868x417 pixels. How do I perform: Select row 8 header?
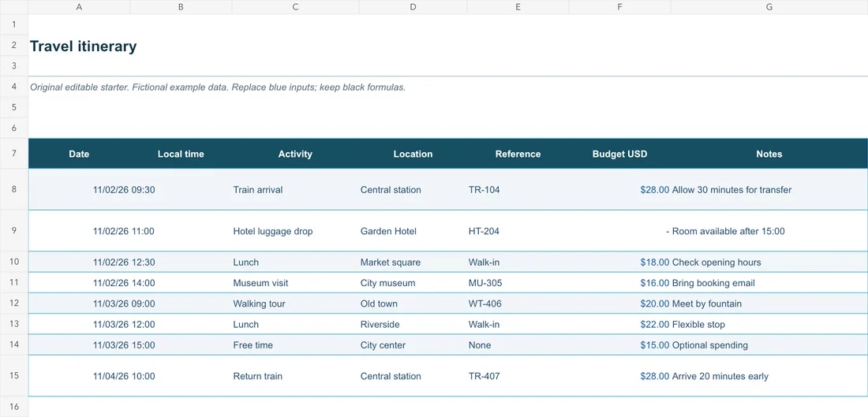point(14,189)
